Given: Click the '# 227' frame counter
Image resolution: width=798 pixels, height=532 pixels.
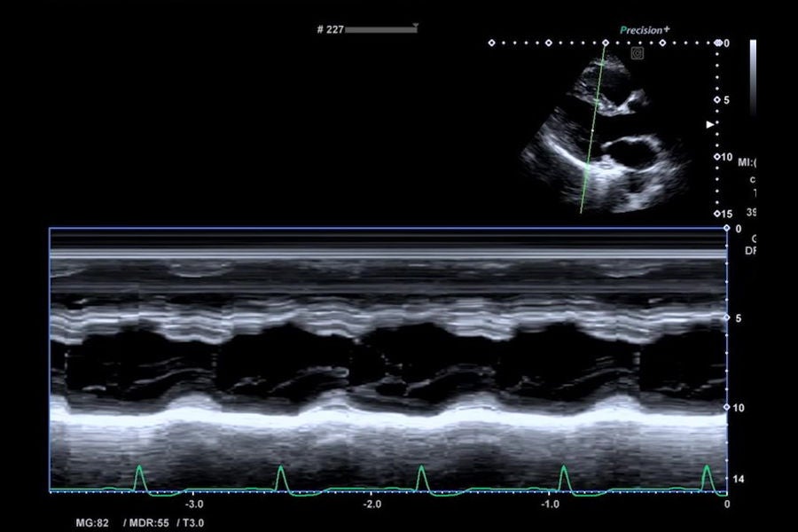Looking at the screenshot, I should click(x=331, y=29).
